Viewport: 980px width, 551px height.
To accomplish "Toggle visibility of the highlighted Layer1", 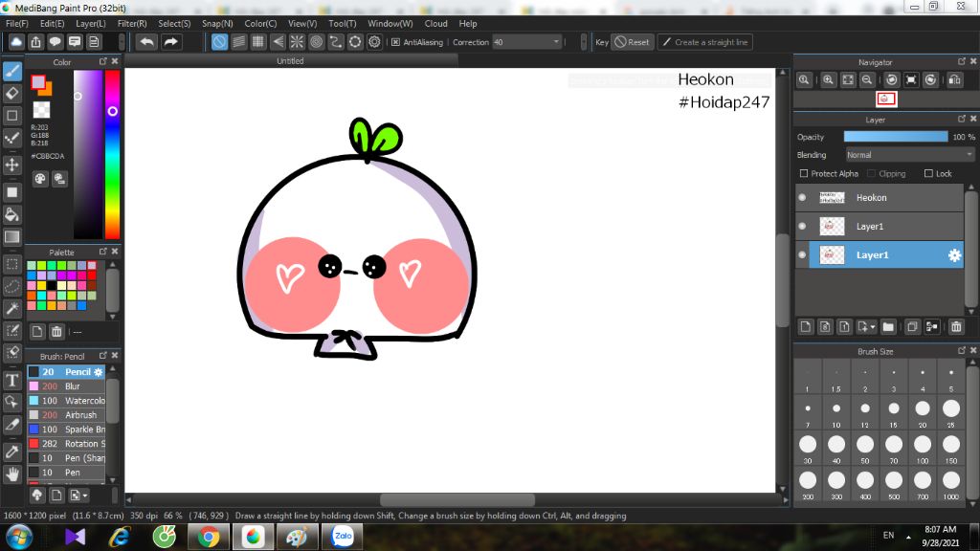I will 803,254.
